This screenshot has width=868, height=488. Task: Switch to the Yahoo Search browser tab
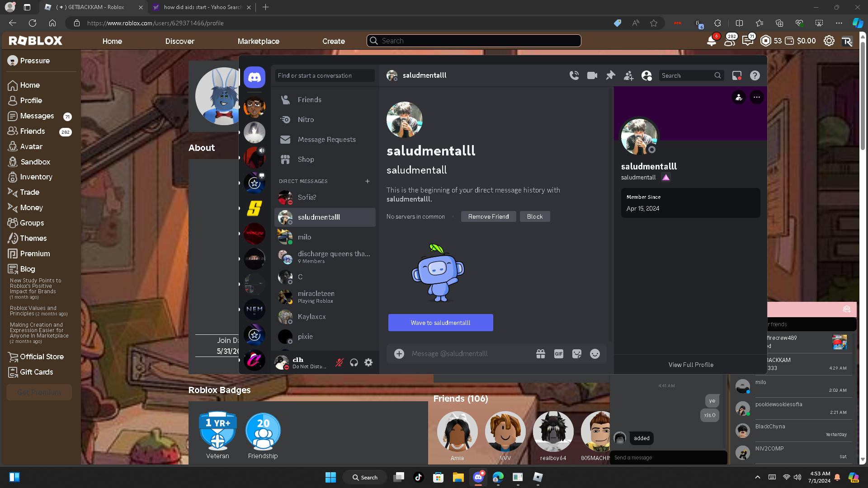[x=201, y=7]
